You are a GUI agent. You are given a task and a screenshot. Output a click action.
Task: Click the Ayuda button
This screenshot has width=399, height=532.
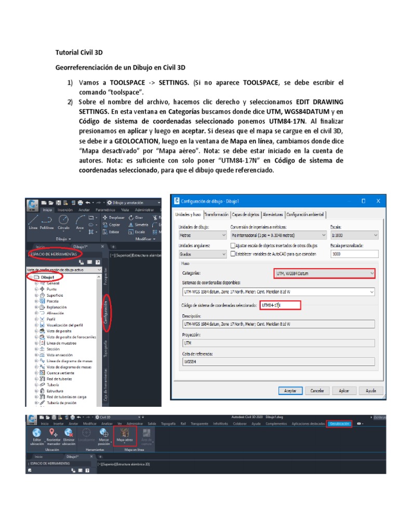pos(371,391)
